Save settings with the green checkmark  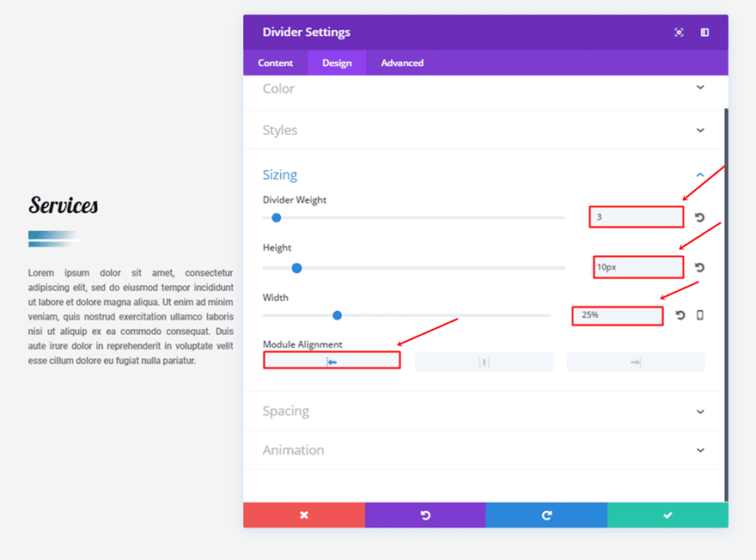pos(668,514)
